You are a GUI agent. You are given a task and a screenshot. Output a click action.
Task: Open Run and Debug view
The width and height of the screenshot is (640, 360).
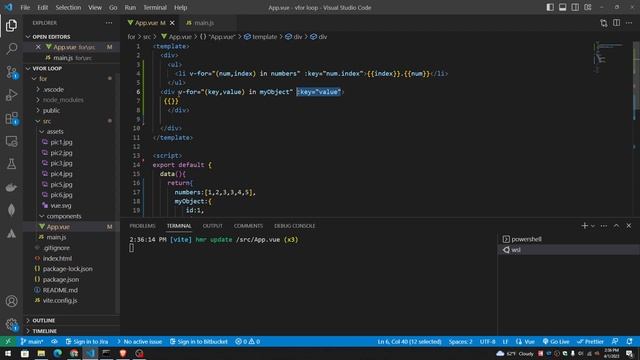pos(11,95)
